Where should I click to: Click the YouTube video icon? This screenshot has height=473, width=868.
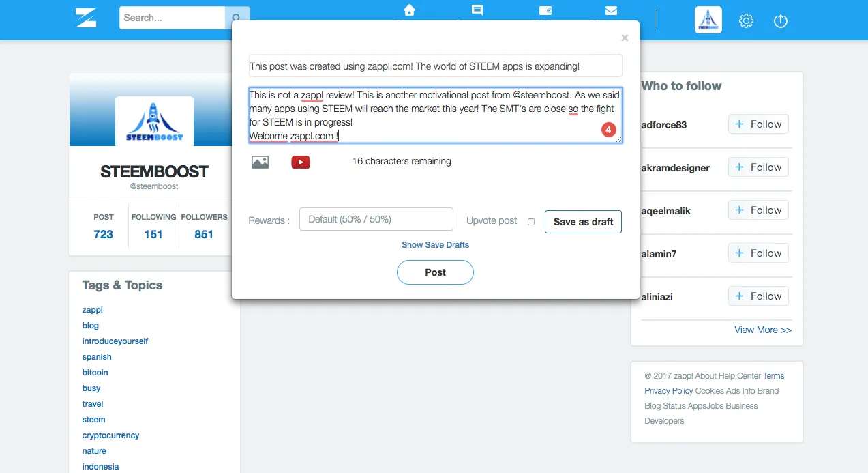click(301, 162)
